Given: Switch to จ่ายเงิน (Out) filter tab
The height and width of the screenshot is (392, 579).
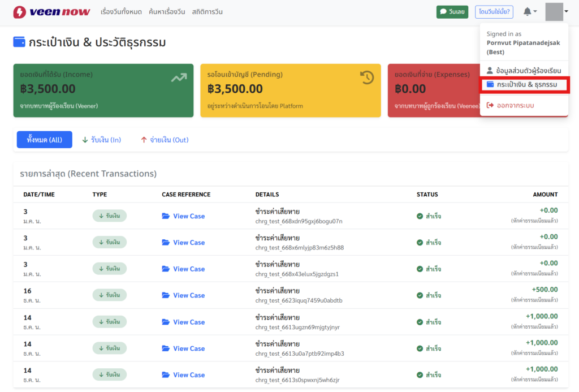Looking at the screenshot, I should pos(165,140).
